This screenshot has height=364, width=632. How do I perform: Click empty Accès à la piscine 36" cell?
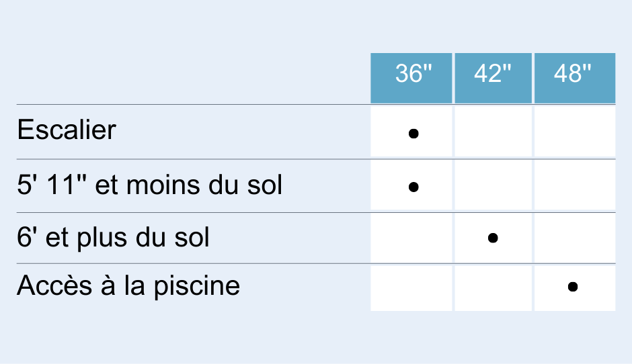(411, 287)
